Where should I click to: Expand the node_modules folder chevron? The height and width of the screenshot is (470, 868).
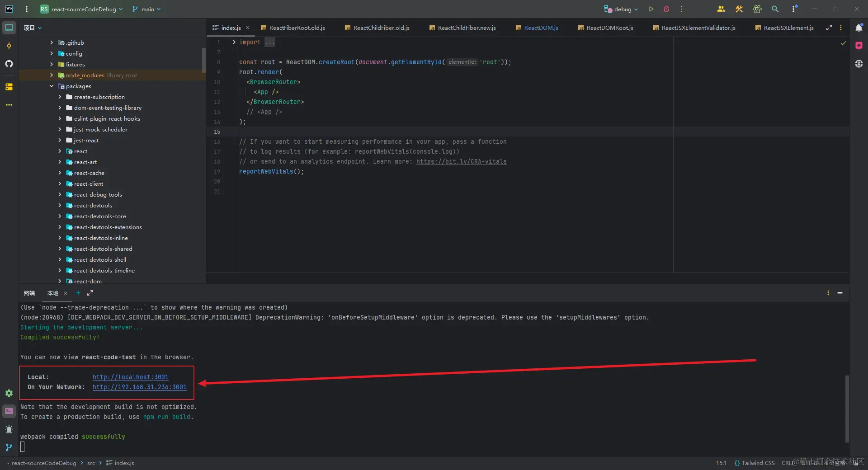pos(52,75)
